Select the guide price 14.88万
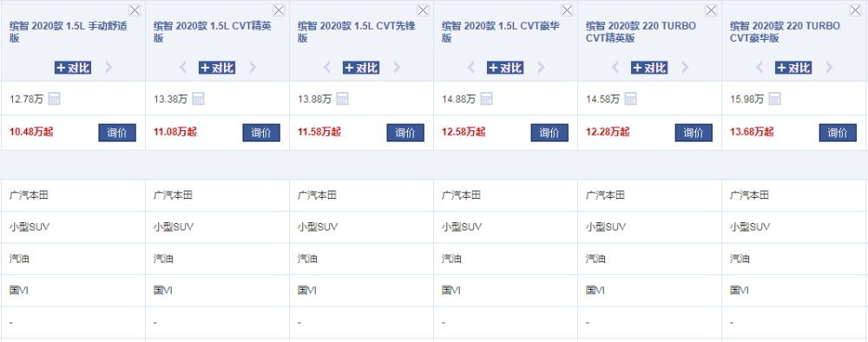This screenshot has height=342, width=868. (459, 99)
